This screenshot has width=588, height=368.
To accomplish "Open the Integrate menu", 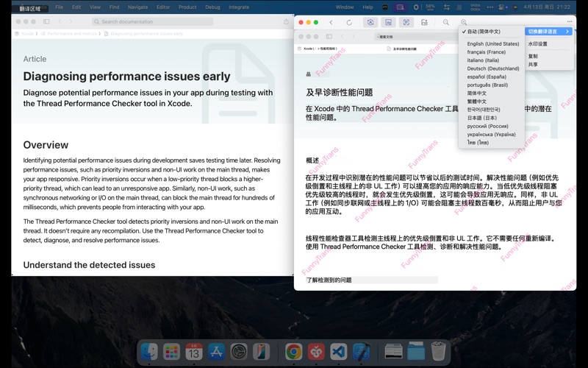I will 239,7.
